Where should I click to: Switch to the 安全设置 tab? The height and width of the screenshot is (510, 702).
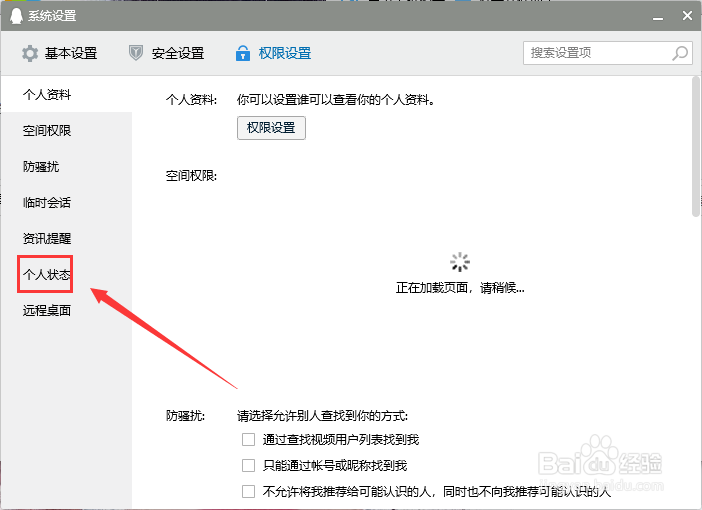tap(167, 53)
